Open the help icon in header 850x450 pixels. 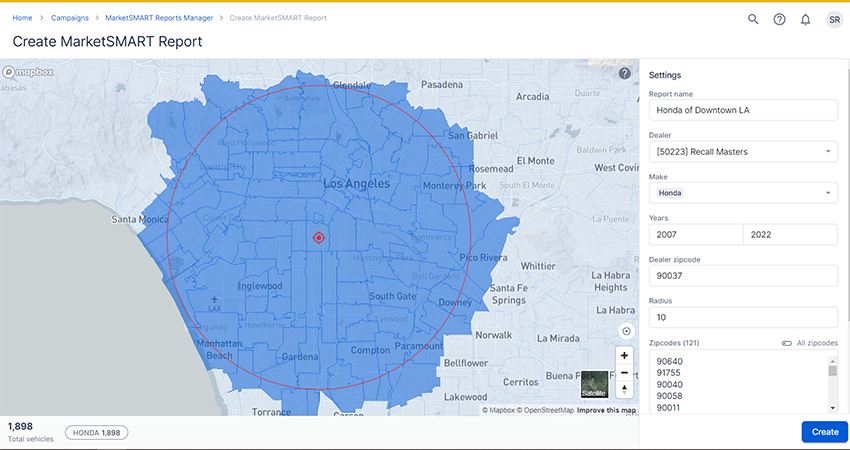pyautogui.click(x=779, y=20)
